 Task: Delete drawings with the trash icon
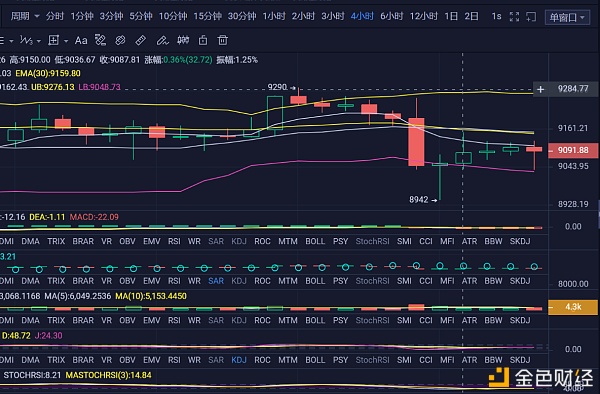click(223, 40)
